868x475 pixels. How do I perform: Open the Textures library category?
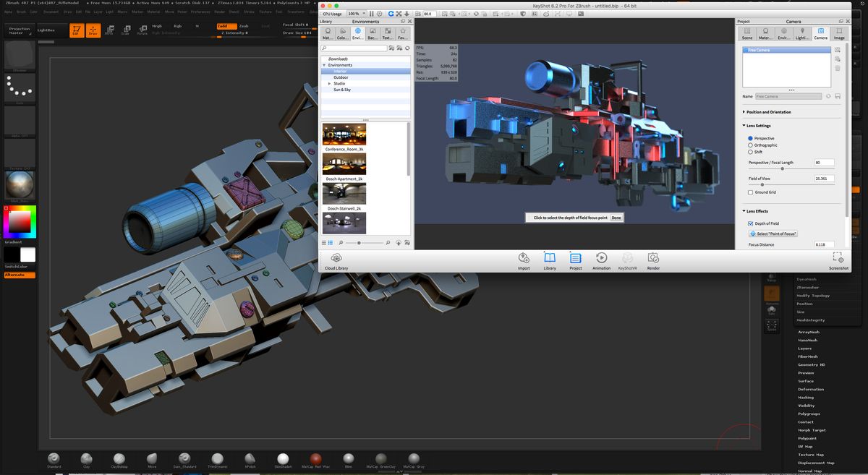tap(386, 33)
